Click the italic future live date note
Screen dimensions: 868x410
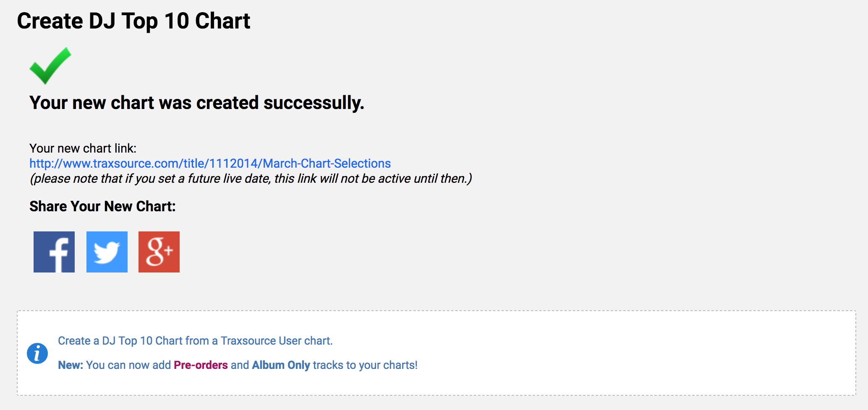[x=251, y=179]
